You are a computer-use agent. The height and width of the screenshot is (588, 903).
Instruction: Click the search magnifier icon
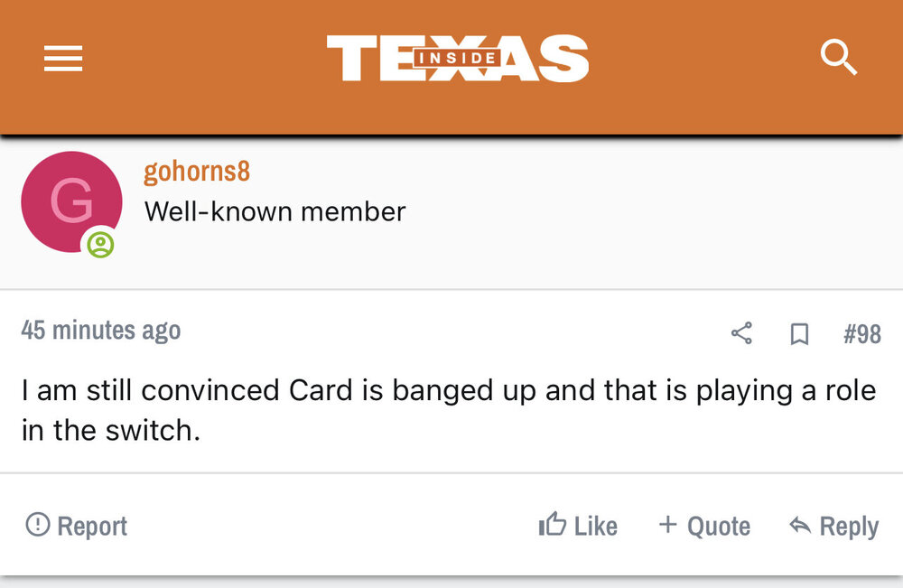pos(838,59)
